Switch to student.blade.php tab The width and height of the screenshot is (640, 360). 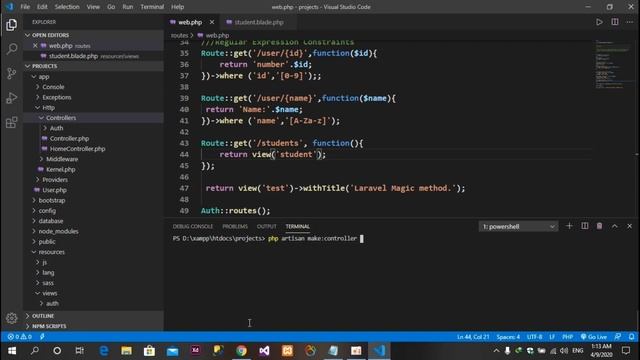coord(258,22)
